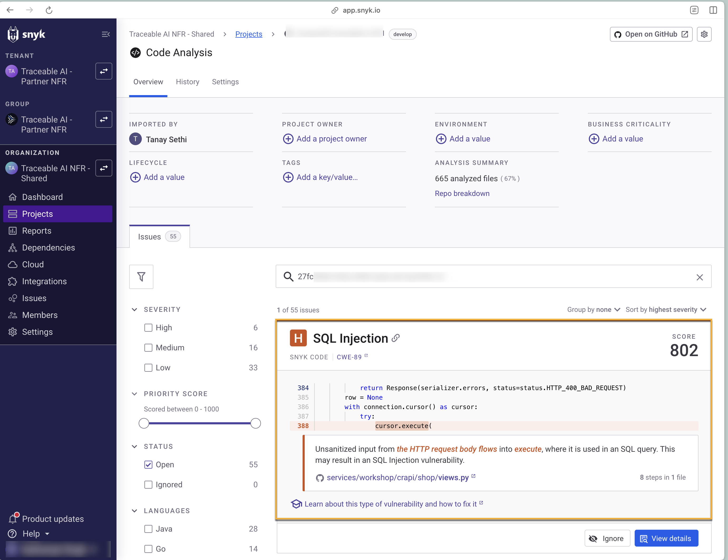Click Tanay Sethi importer name
This screenshot has width=728, height=560.
click(166, 139)
